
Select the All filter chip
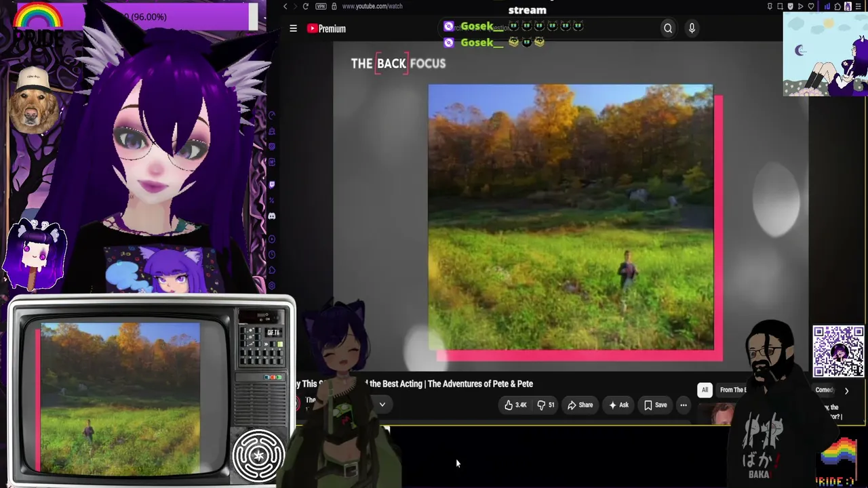click(x=705, y=390)
